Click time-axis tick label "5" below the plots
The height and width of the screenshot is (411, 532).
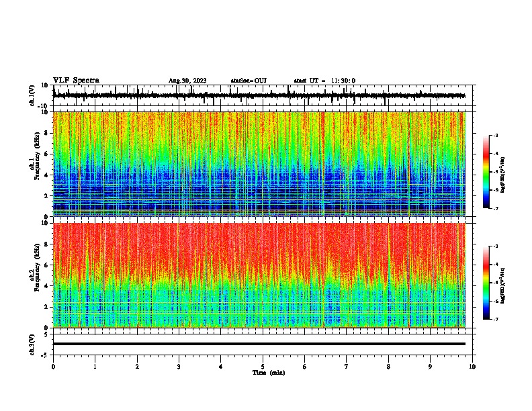[x=263, y=367]
